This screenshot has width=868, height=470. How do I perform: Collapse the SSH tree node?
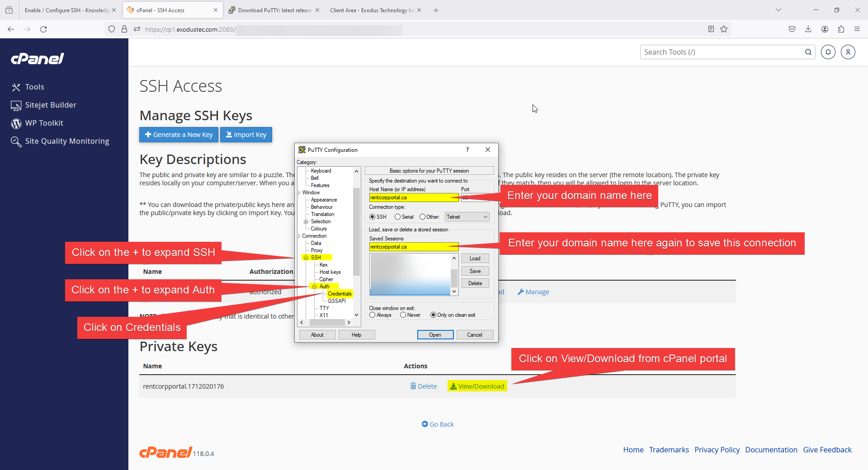tap(306, 258)
